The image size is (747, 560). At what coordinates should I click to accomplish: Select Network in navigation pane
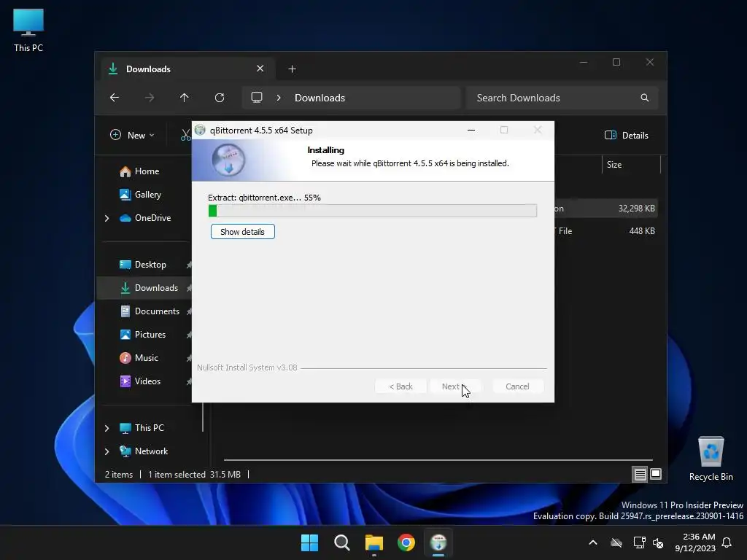[x=144, y=451]
